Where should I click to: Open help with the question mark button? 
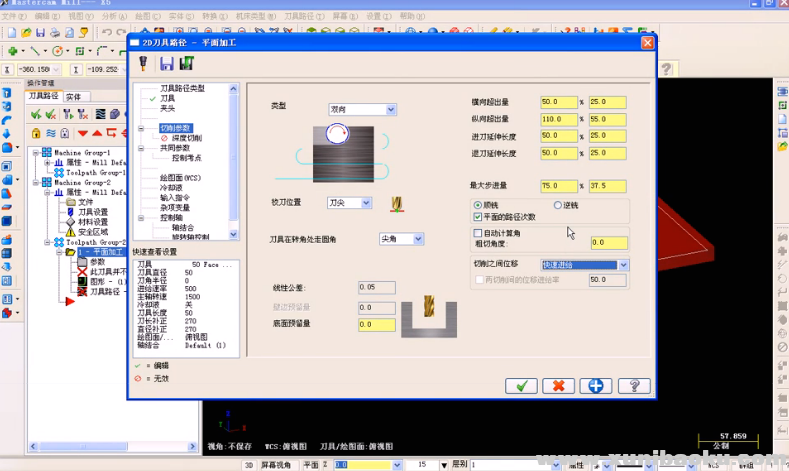tap(632, 386)
